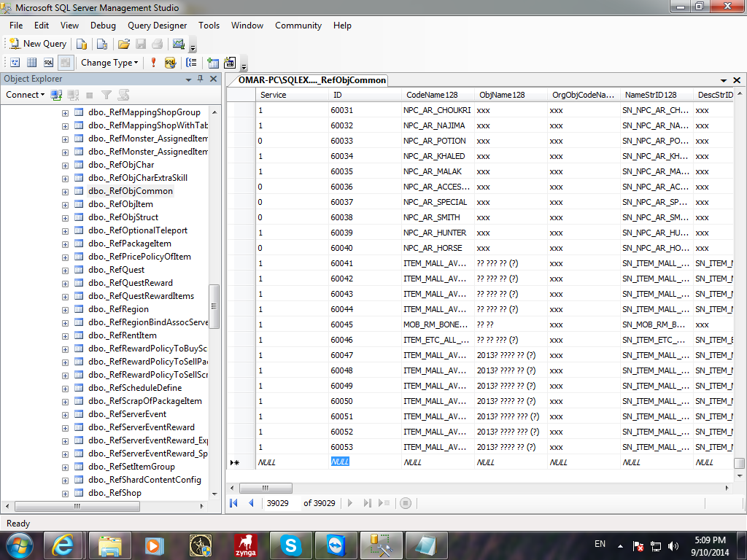Image resolution: width=747 pixels, height=560 pixels.
Task: Click the red Execute SQL exclamation icon
Action: [x=153, y=63]
